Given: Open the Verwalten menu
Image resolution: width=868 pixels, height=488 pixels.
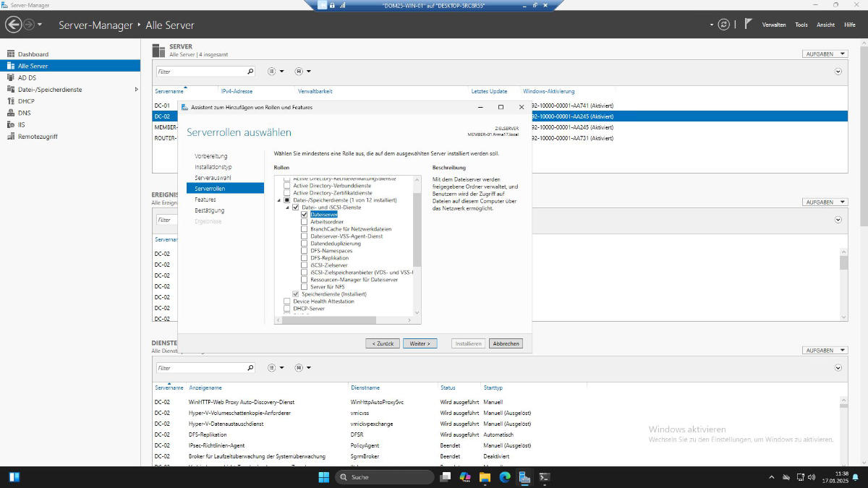Looking at the screenshot, I should point(774,25).
